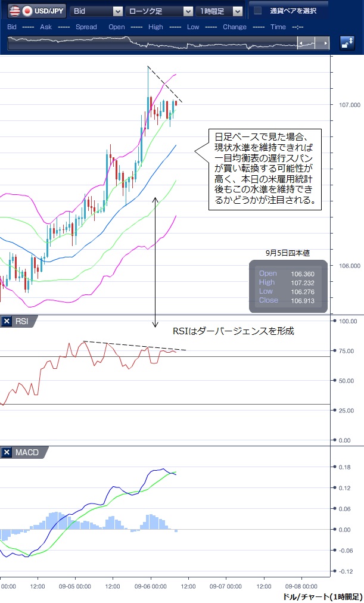Click the MACD panel title label

[x=27, y=453]
